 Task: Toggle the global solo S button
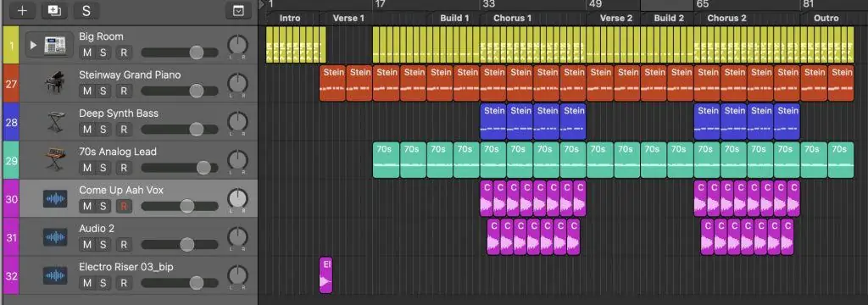(x=86, y=10)
